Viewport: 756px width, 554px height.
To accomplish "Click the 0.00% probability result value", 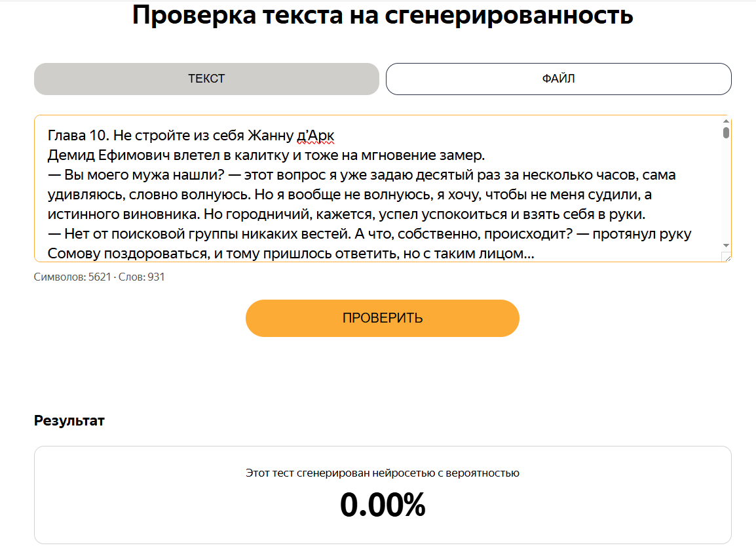I will (x=383, y=505).
